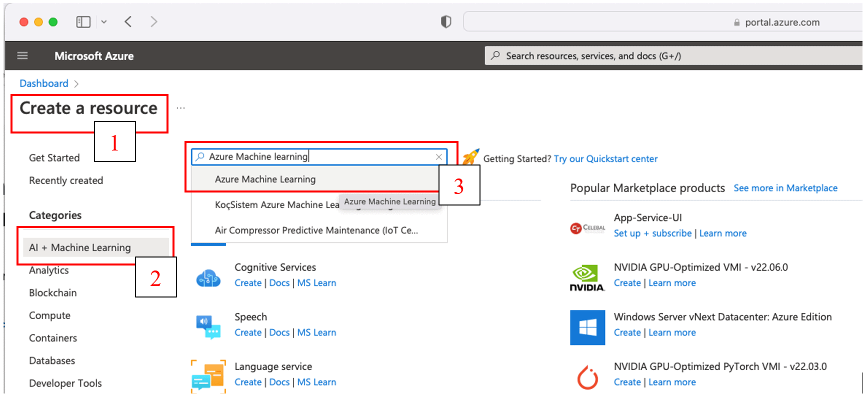
Task: Toggle the browser sidebar panel icon
Action: [x=83, y=22]
